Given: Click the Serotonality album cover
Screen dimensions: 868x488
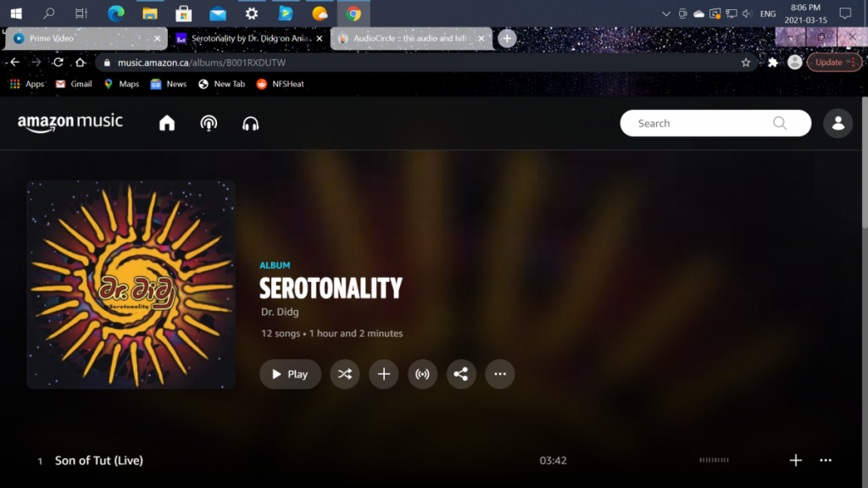Looking at the screenshot, I should (x=131, y=285).
